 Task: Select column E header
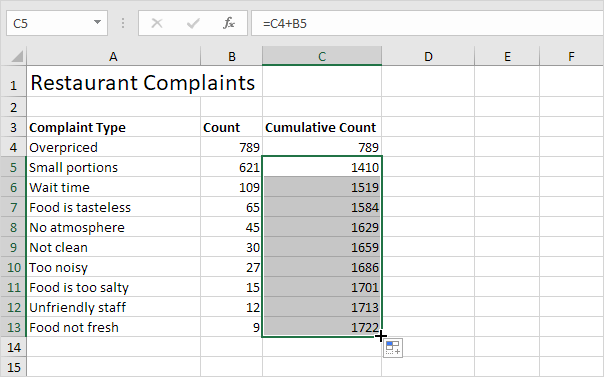tap(507, 56)
